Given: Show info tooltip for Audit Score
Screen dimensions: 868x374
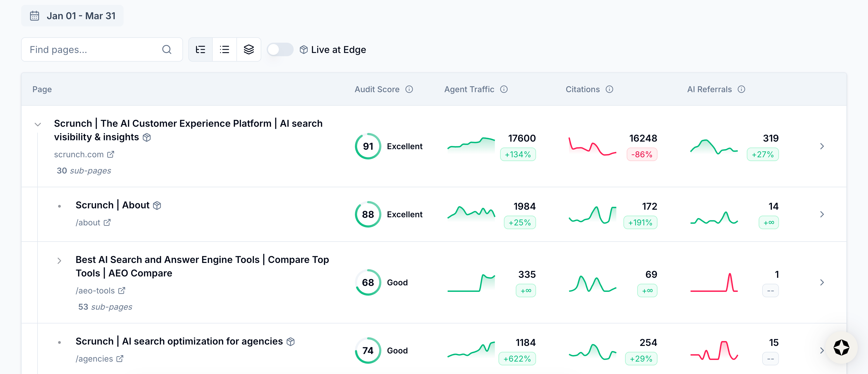Looking at the screenshot, I should click(x=409, y=89).
